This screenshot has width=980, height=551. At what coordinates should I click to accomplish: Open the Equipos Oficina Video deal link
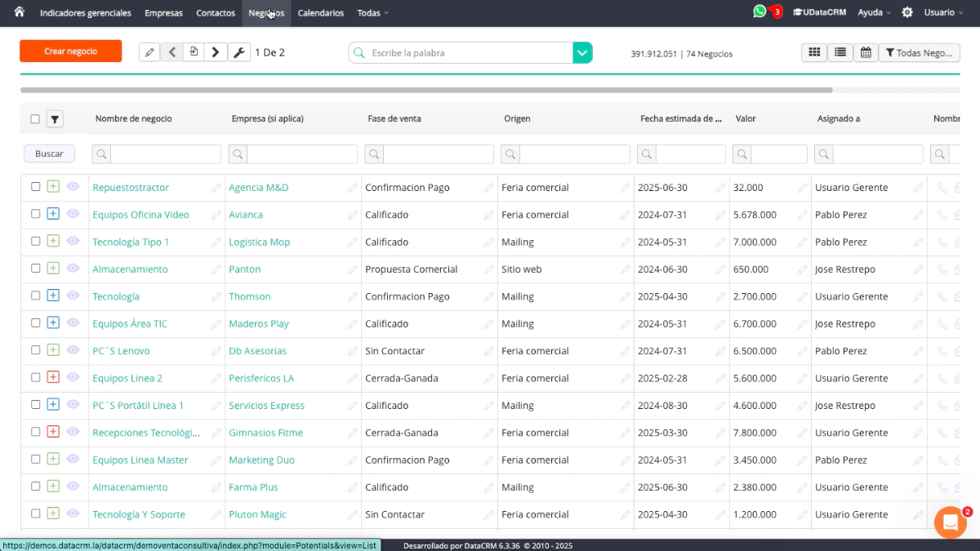140,215
